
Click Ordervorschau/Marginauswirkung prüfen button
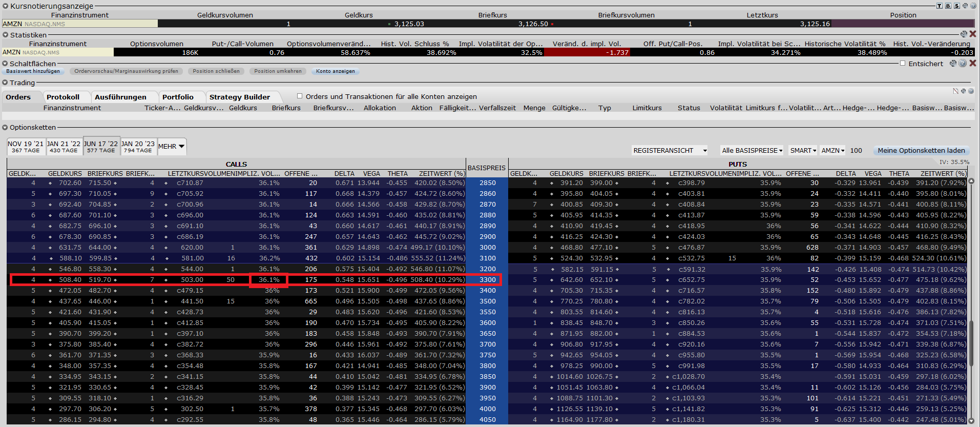click(127, 71)
